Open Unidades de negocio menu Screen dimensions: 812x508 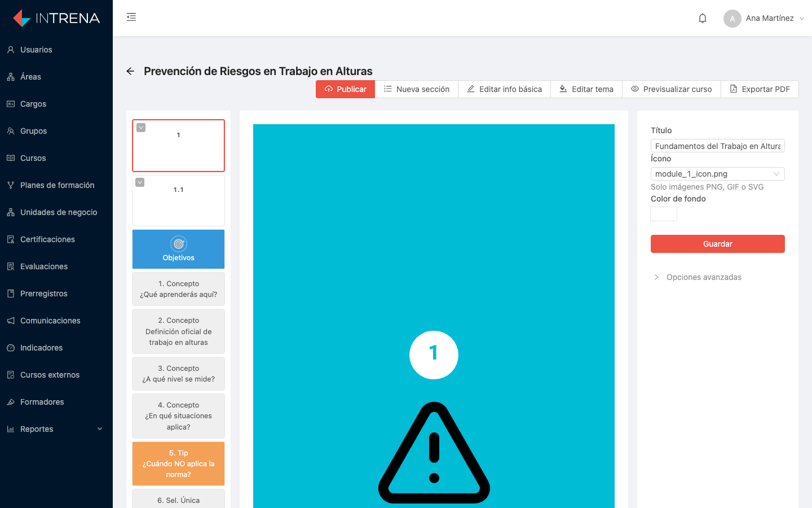coord(56,212)
